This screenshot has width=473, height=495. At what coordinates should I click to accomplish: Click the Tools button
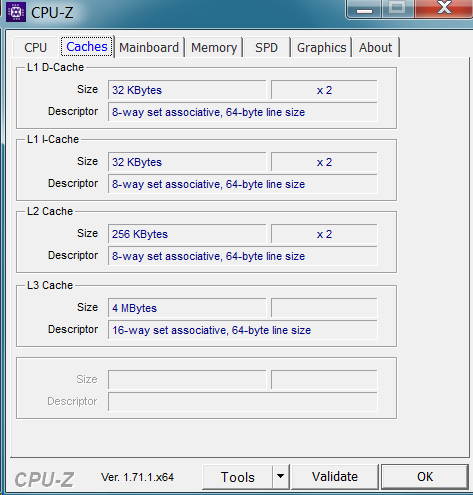[x=237, y=477]
